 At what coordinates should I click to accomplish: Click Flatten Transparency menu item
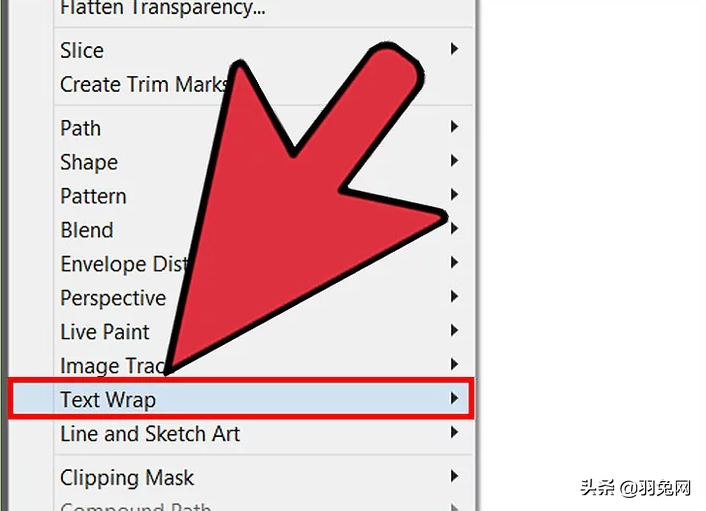click(263, 9)
